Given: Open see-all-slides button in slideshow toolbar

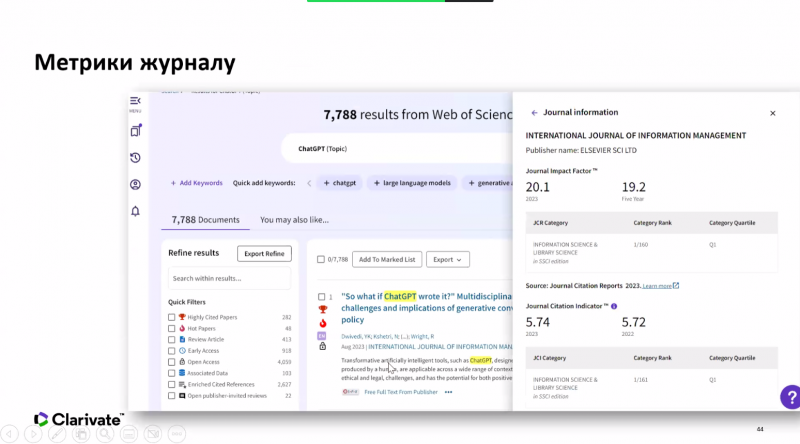Looking at the screenshot, I should click(81, 434).
